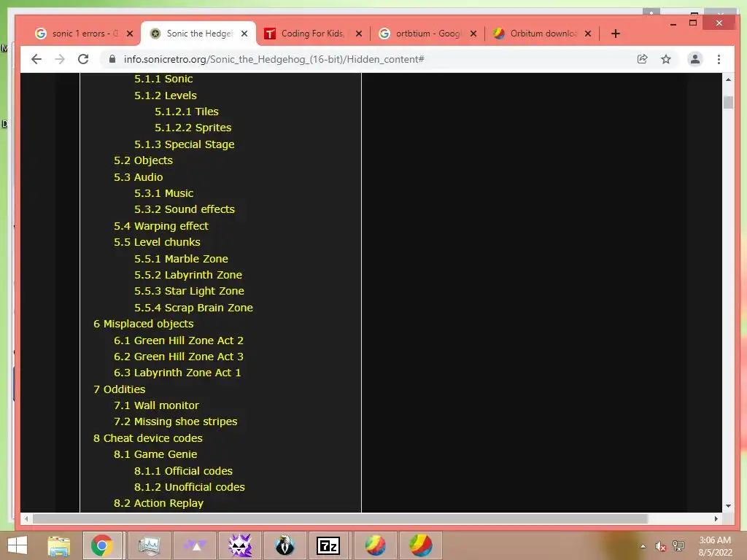Open the second Orbitum colorful ball taskbar icon
The width and height of the screenshot is (747, 560).
[421, 545]
